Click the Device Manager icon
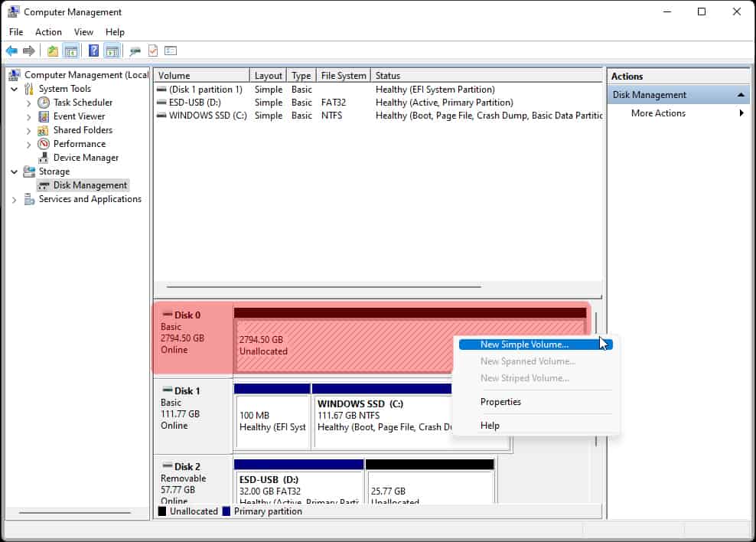The width and height of the screenshot is (756, 542). (x=44, y=158)
